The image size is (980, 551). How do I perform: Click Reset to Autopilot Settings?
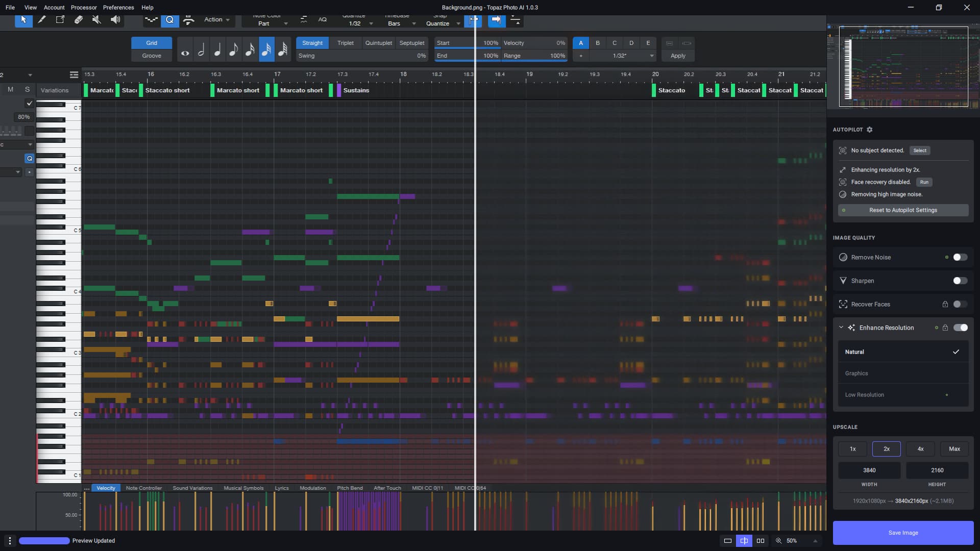tap(903, 210)
